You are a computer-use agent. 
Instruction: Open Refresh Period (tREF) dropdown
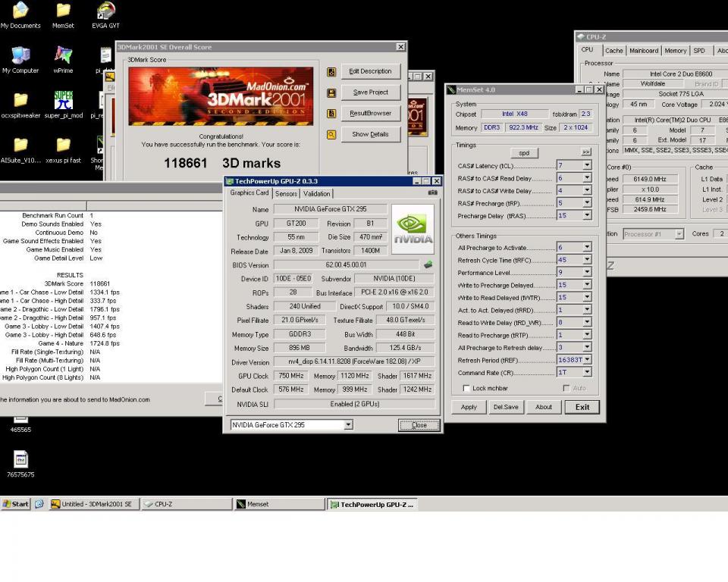(587, 360)
